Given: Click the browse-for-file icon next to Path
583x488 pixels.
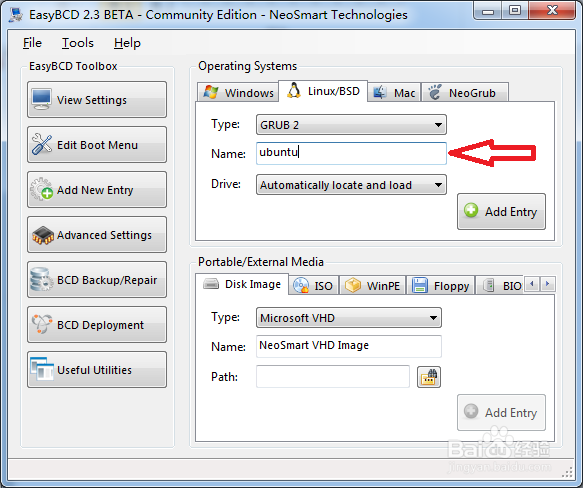Looking at the screenshot, I should click(429, 377).
